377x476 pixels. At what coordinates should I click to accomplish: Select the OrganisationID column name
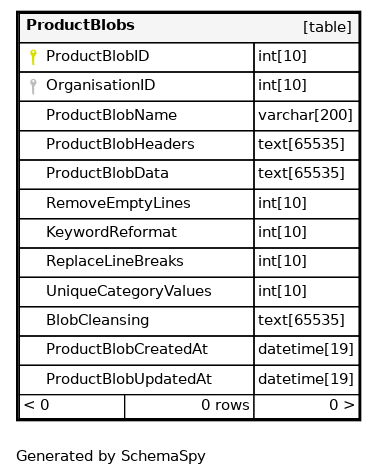pyautogui.click(x=101, y=85)
